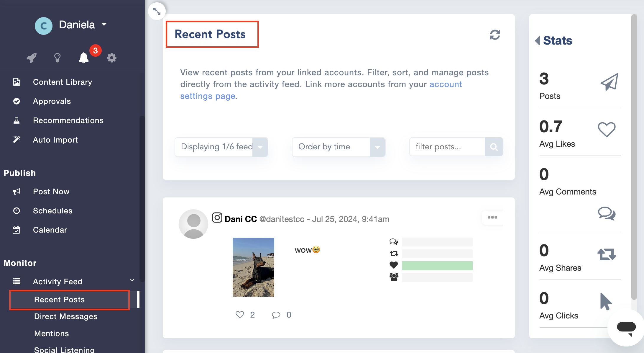Viewport: 644px width, 353px height.
Task: Click the rocket launch icon
Action: point(32,58)
